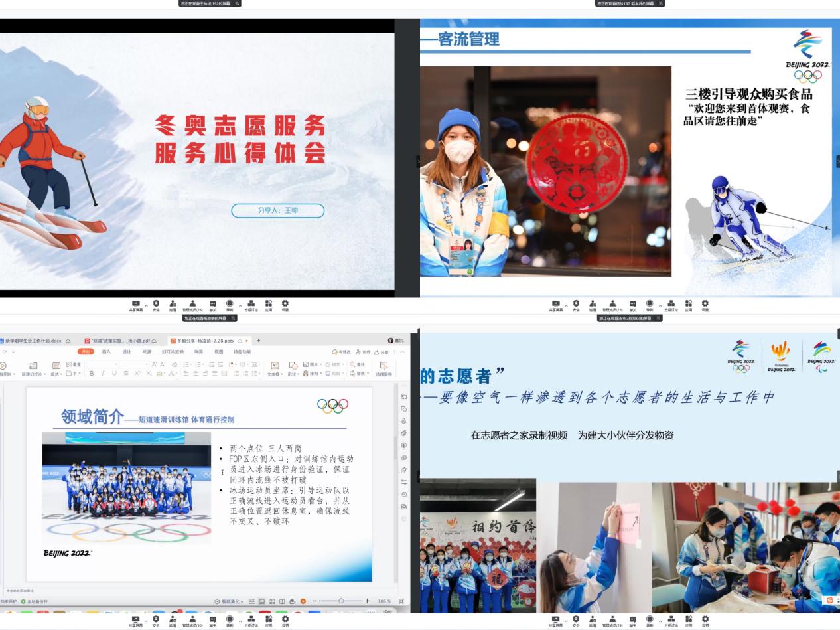Open the 幻灯片放映 ribbon tab

pos(173,351)
